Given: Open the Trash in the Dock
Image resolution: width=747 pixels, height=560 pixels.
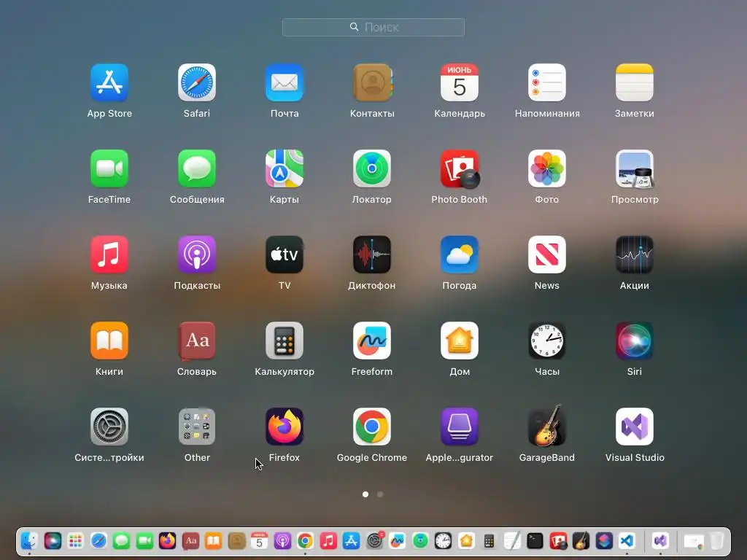Looking at the screenshot, I should [x=716, y=541].
